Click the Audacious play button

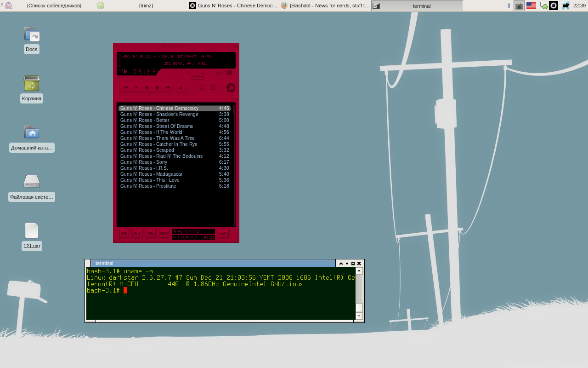tap(136, 87)
